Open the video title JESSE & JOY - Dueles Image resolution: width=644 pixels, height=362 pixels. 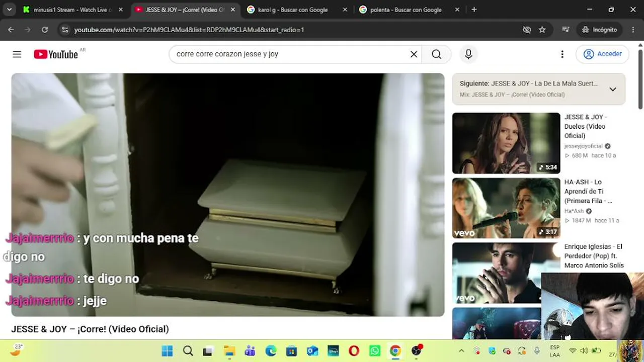coord(585,126)
